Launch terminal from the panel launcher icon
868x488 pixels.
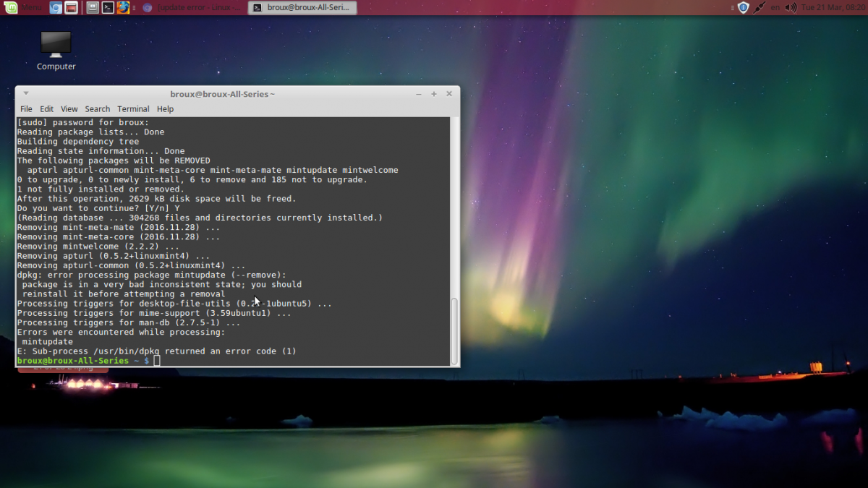tap(108, 8)
